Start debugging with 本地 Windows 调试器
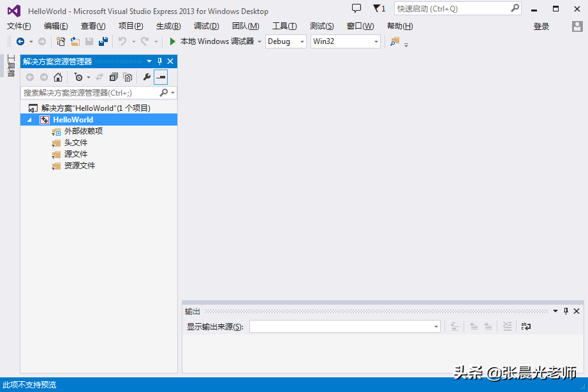Screen dimensions: 588x392 pyautogui.click(x=212, y=41)
